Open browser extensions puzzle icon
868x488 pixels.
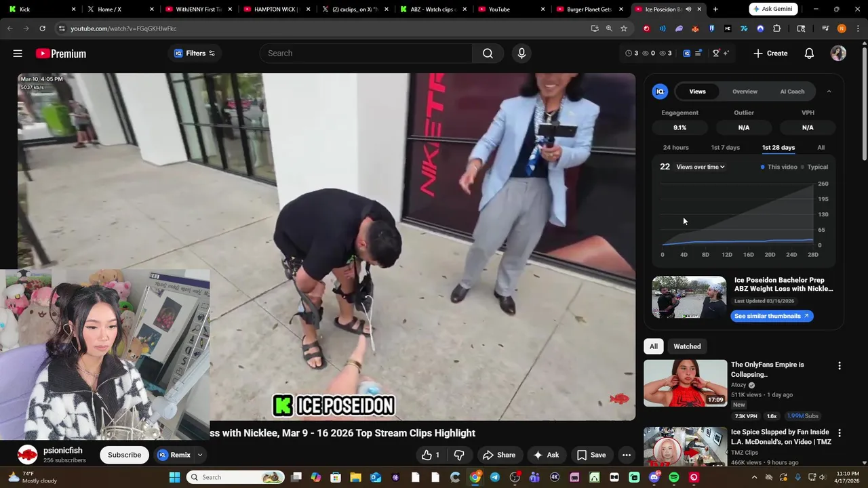(x=777, y=28)
